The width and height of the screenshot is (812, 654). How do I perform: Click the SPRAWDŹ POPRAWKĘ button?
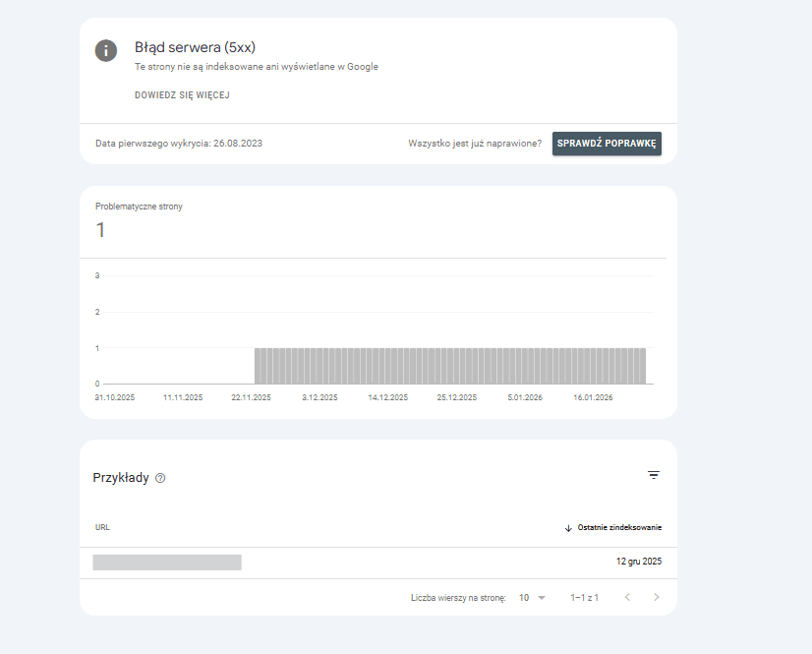pyautogui.click(x=607, y=144)
